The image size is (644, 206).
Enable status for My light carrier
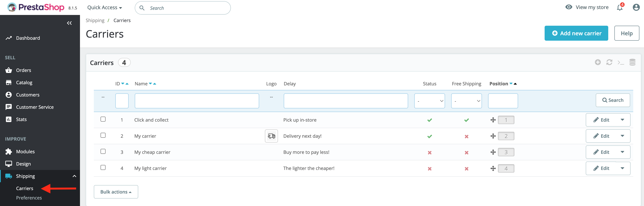tap(429, 169)
